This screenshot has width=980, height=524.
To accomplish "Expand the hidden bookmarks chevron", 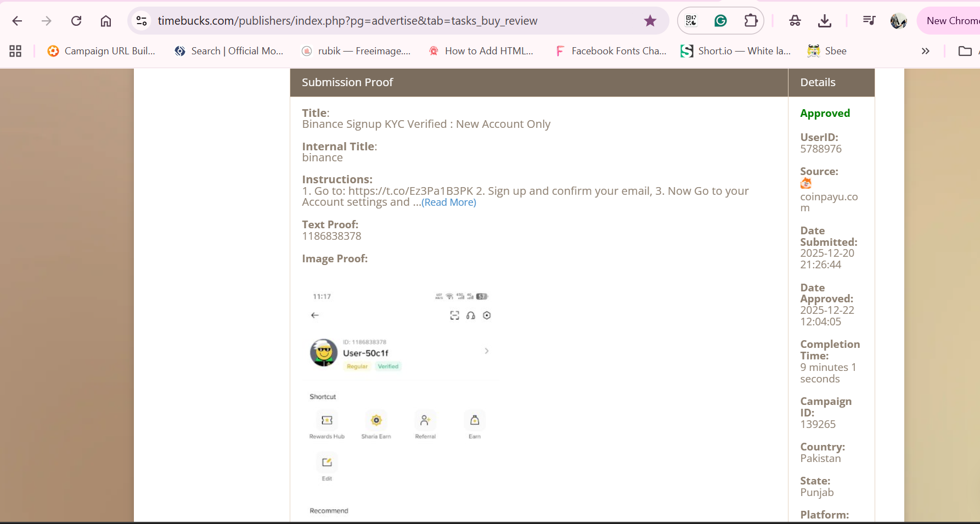I will coord(926,51).
